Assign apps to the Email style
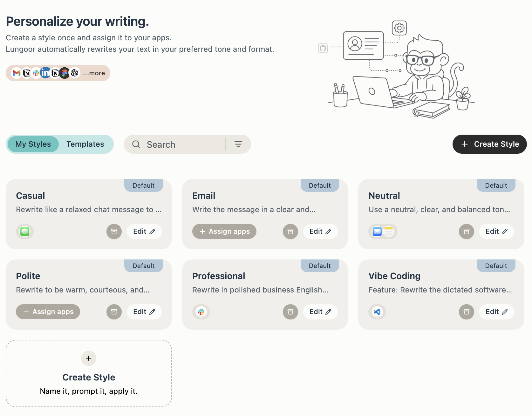The height and width of the screenshot is (416, 532). tap(224, 231)
